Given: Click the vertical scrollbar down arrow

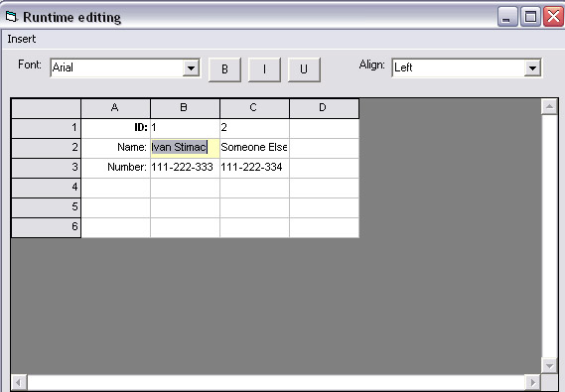Looking at the screenshot, I should tap(549, 366).
